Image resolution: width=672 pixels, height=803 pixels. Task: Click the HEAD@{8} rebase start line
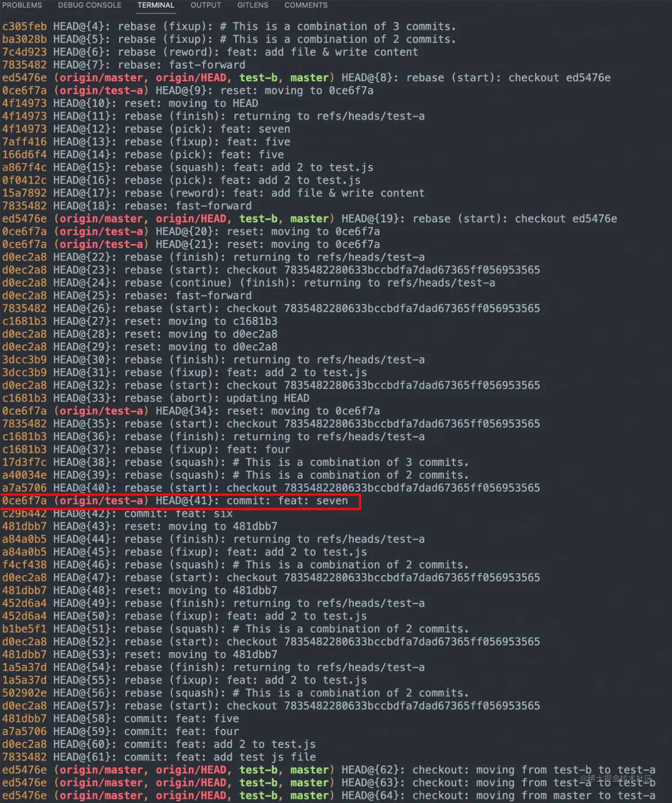point(306,78)
